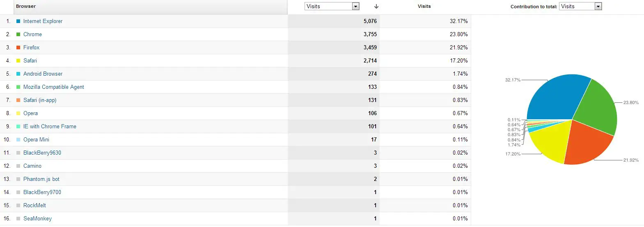Open the Internet Explorer browser link
The width and height of the screenshot is (644, 227).
43,21
